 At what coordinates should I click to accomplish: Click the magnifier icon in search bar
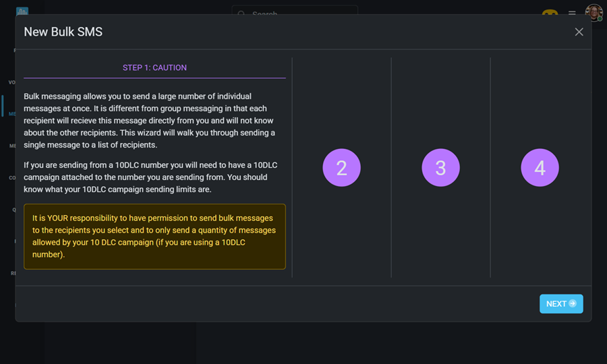[242, 13]
